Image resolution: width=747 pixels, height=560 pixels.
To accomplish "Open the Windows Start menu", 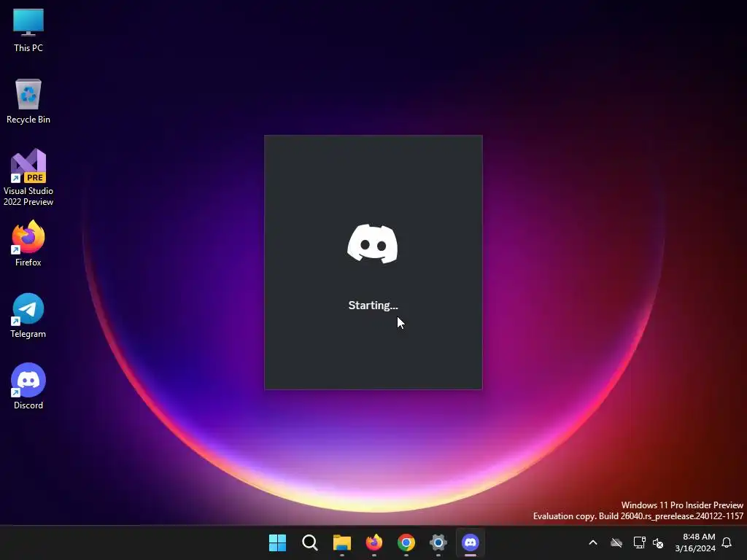I will click(x=277, y=542).
